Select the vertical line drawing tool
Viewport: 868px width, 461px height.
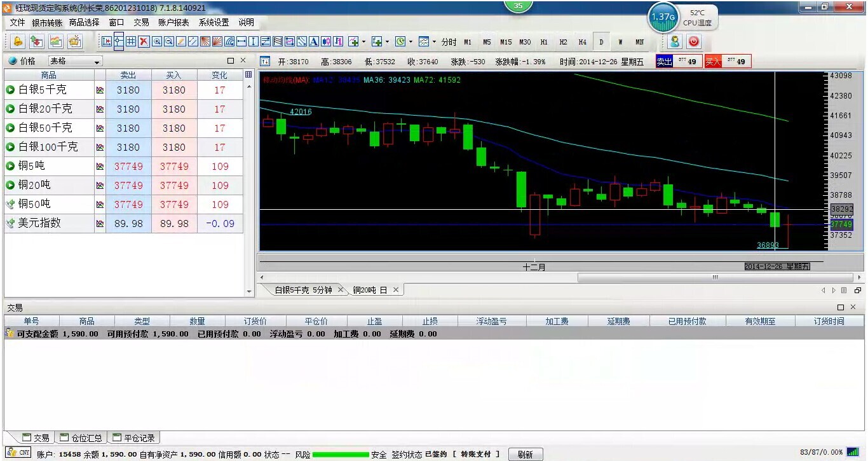pos(254,42)
